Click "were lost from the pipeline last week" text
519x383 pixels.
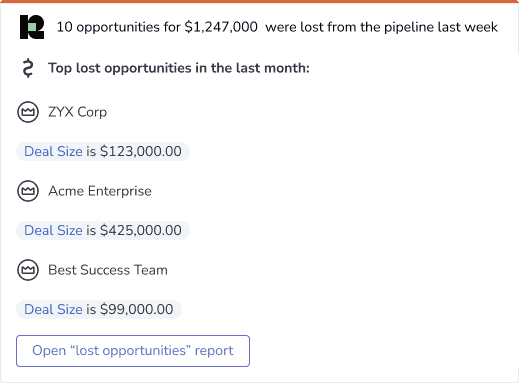pyautogui.click(x=381, y=27)
